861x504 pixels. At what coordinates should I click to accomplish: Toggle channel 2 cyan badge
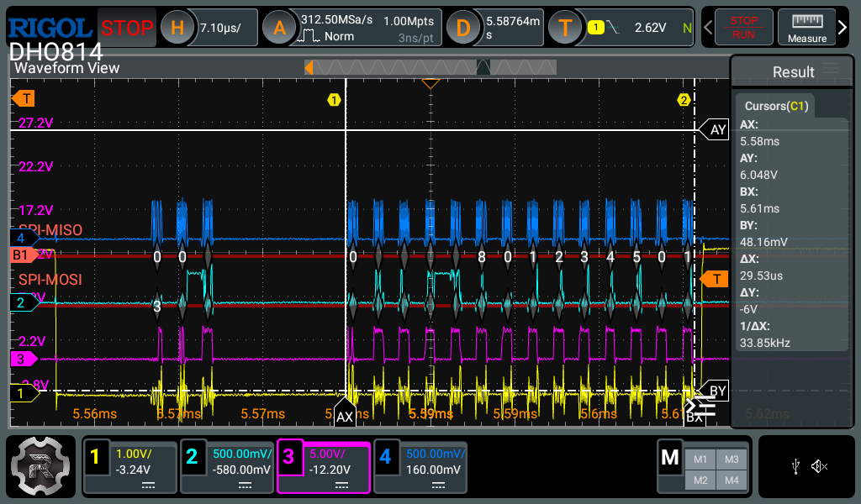pyautogui.click(x=191, y=456)
